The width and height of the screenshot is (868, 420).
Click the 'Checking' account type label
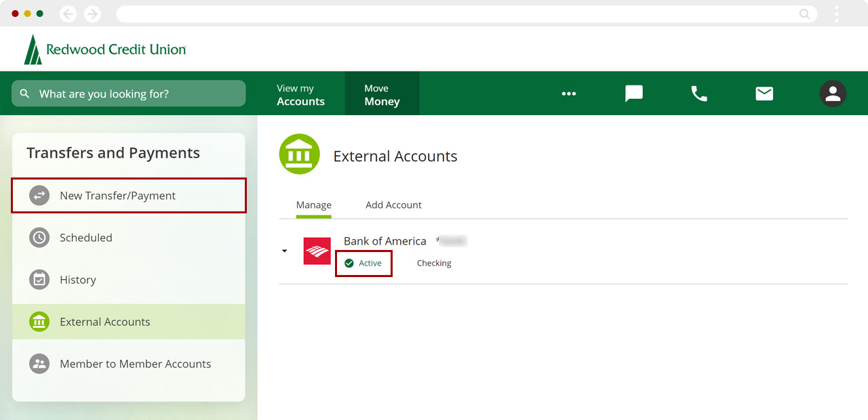pyautogui.click(x=434, y=263)
